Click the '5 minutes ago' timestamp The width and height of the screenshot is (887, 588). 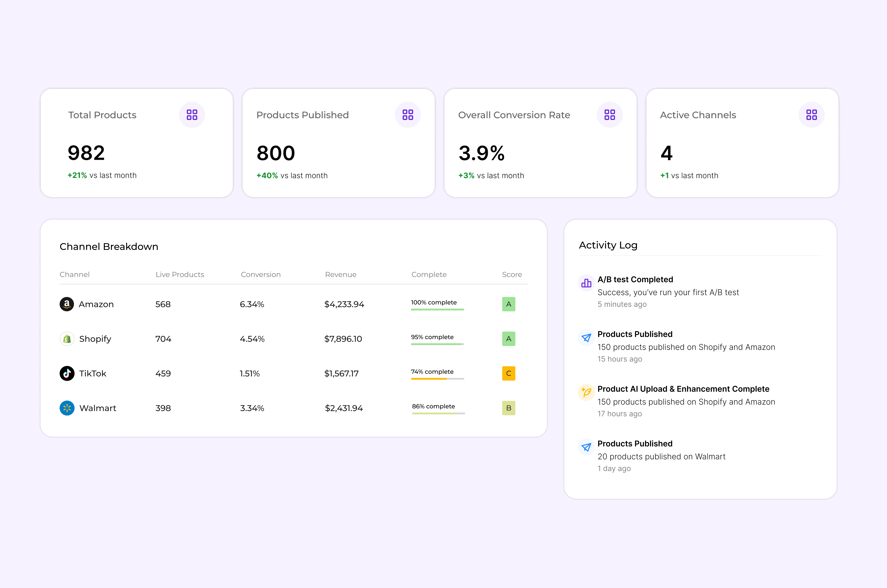(x=622, y=304)
